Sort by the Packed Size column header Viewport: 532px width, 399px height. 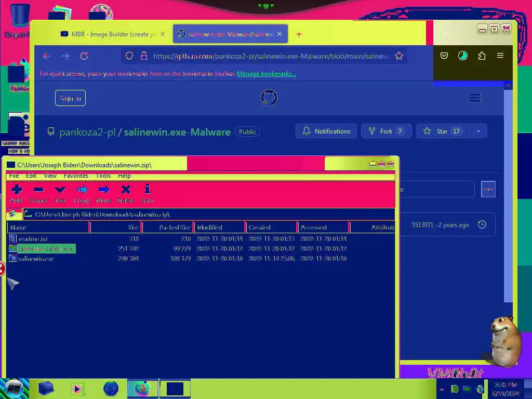click(168, 228)
